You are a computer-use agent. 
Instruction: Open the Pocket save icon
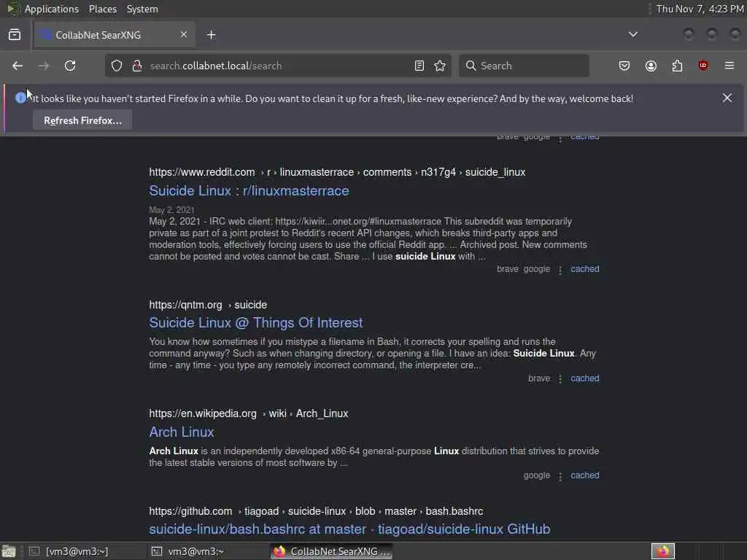click(x=624, y=66)
